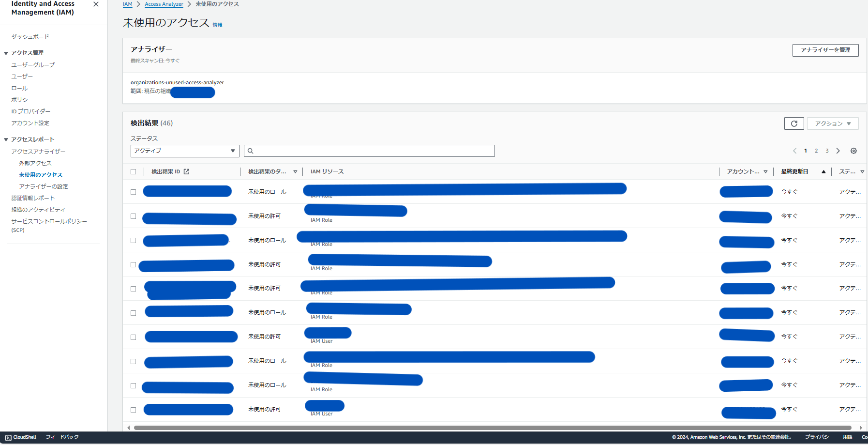Go to previous page of findings
The image size is (868, 445).
(794, 151)
